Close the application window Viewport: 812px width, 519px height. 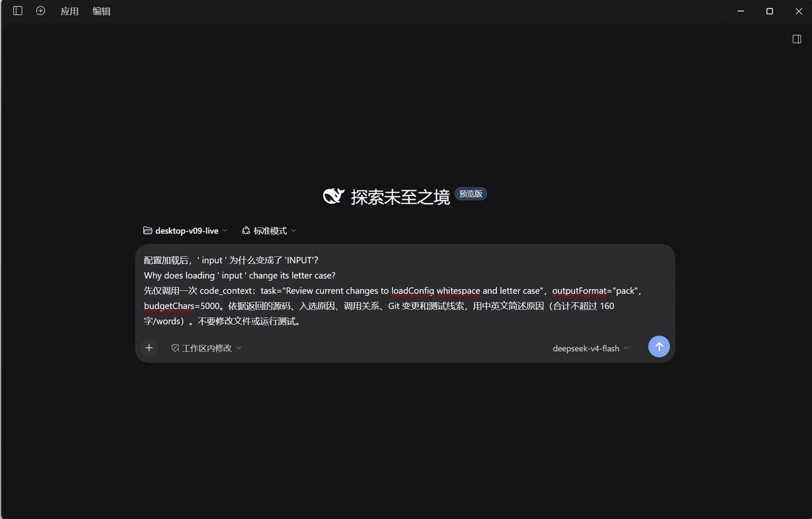(799, 11)
